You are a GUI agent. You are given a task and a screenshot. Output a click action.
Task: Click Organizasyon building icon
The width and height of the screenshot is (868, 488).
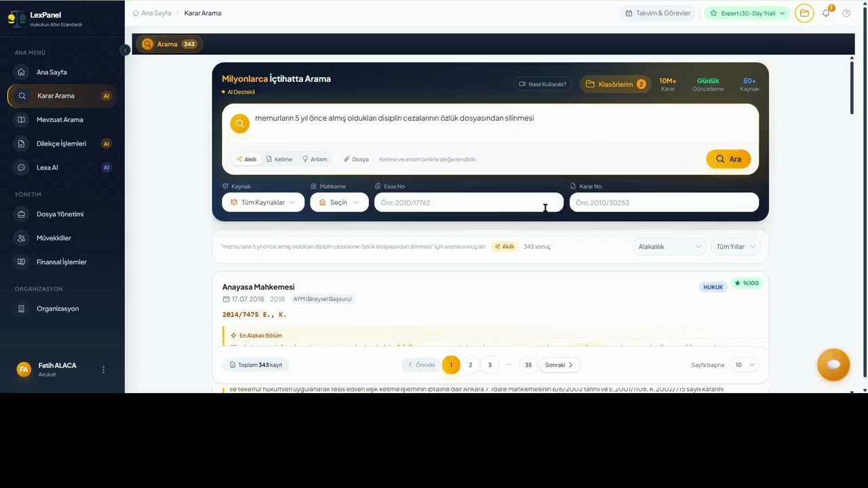tap(22, 308)
